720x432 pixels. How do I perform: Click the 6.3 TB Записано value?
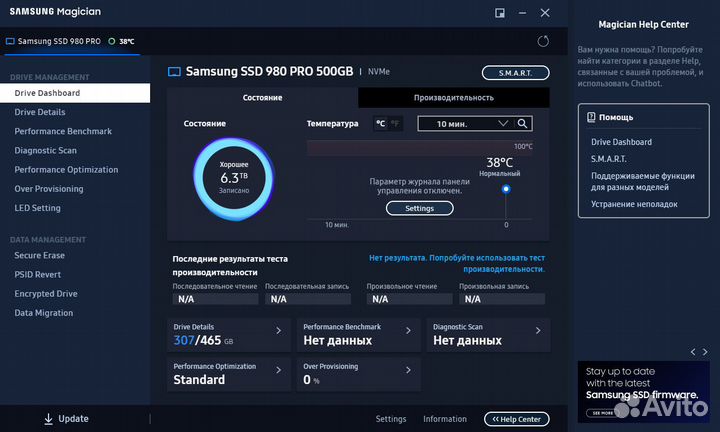pyautogui.click(x=234, y=178)
